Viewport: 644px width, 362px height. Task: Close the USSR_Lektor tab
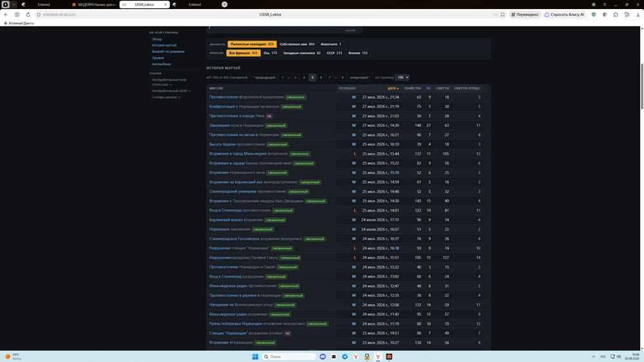166,5
